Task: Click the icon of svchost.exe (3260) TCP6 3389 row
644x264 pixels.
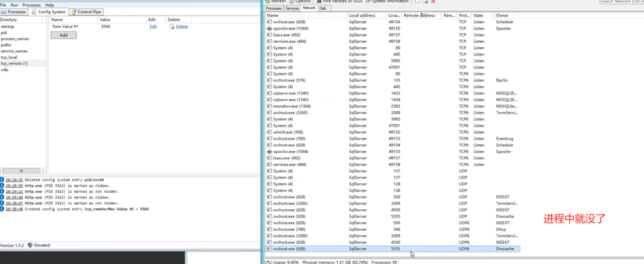Action: (269, 113)
